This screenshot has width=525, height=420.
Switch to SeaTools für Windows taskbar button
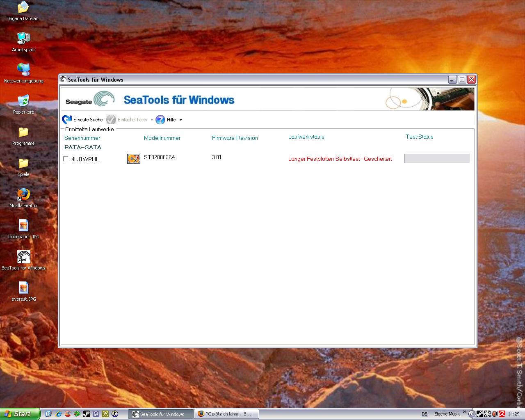coord(161,414)
